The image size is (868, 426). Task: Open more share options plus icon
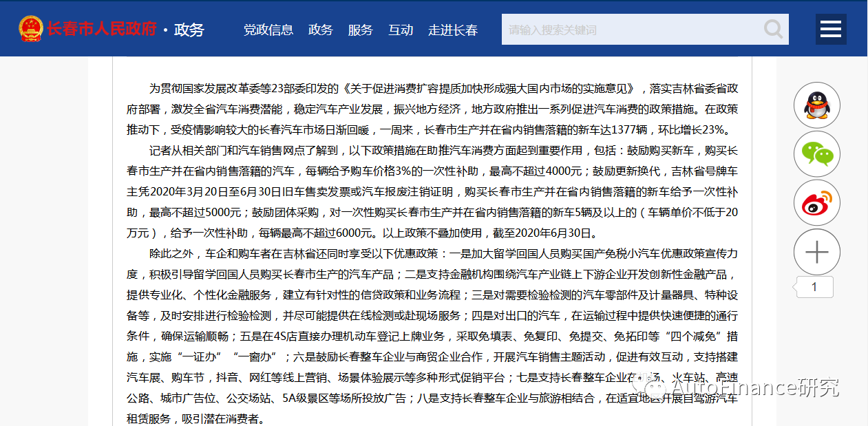(x=817, y=253)
